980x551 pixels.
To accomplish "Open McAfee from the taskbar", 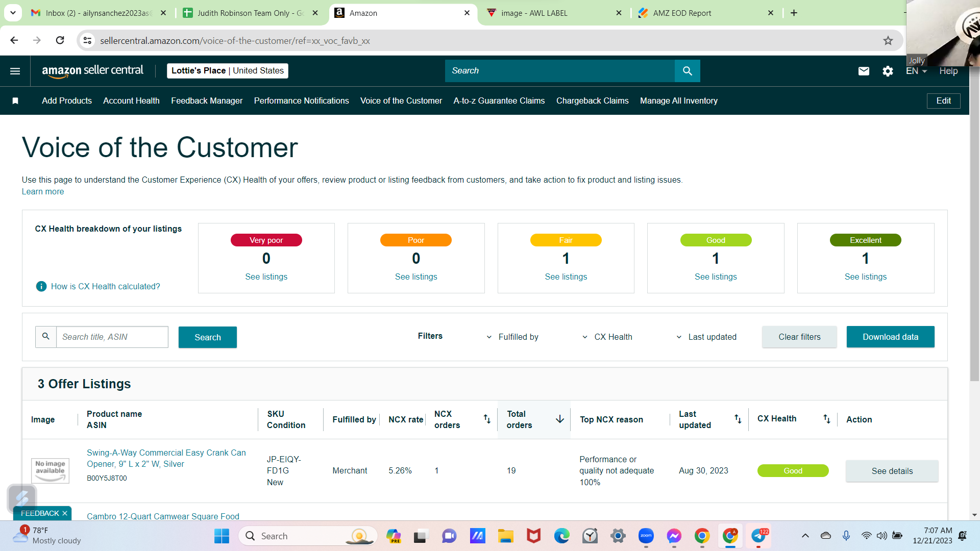I will (x=533, y=536).
